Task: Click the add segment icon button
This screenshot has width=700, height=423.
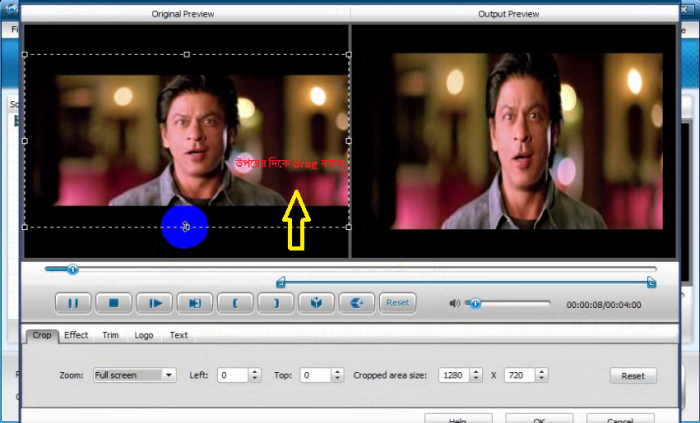Action: click(x=357, y=303)
